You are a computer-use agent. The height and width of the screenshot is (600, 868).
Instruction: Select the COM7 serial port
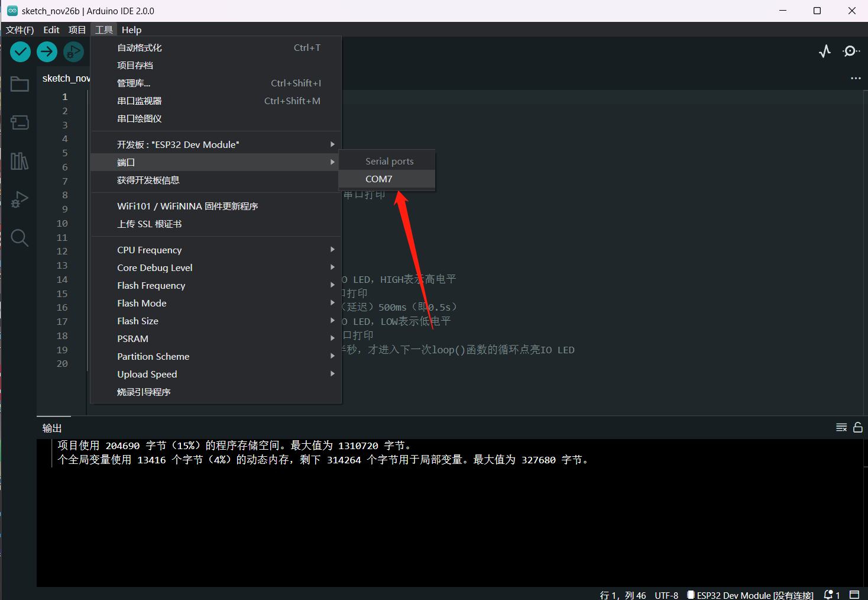[x=387, y=179]
